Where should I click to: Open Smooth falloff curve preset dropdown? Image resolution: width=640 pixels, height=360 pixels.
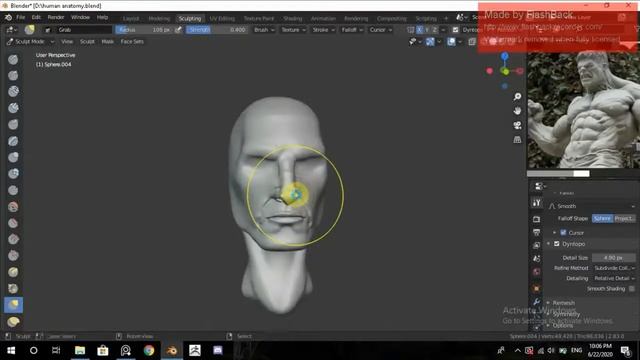click(x=592, y=206)
